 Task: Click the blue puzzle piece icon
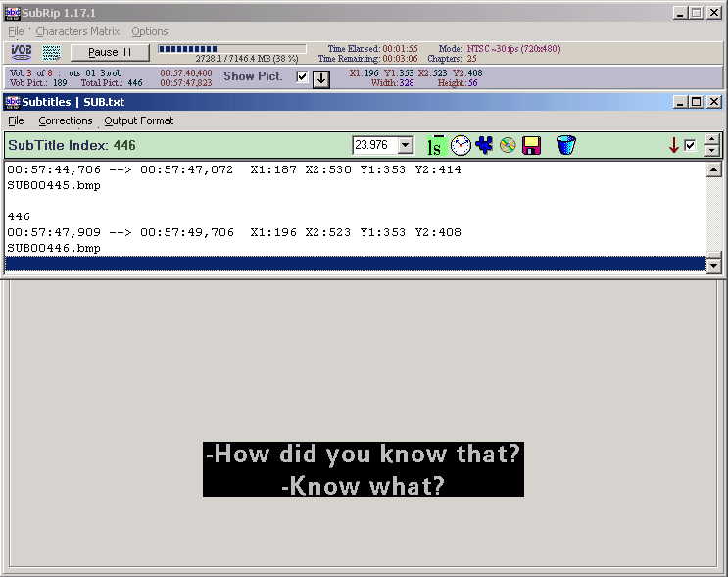(x=484, y=146)
